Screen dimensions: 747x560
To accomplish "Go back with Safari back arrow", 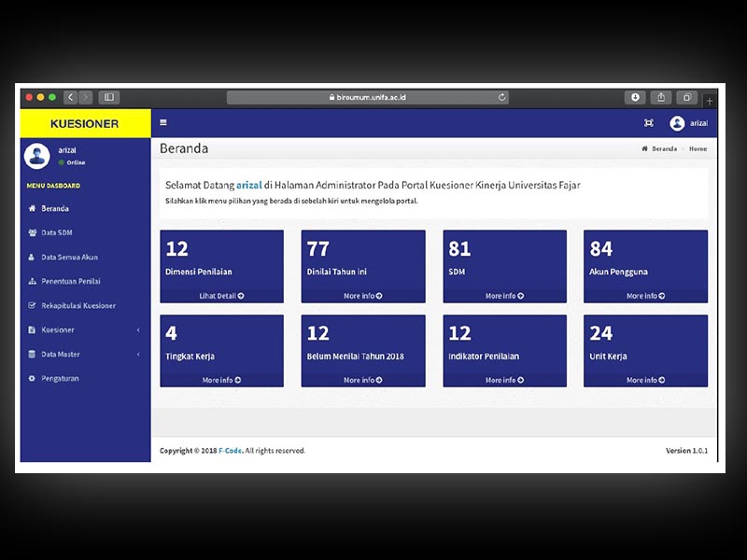I will tap(70, 97).
